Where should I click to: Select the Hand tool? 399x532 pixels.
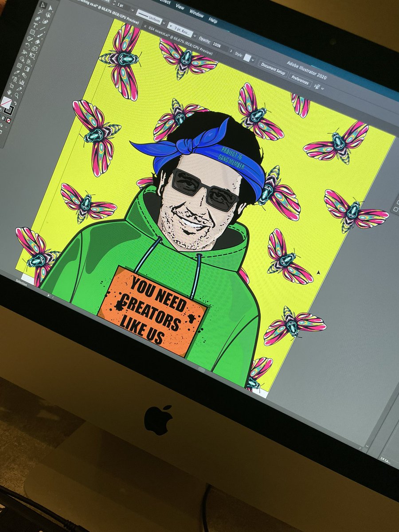[9, 92]
